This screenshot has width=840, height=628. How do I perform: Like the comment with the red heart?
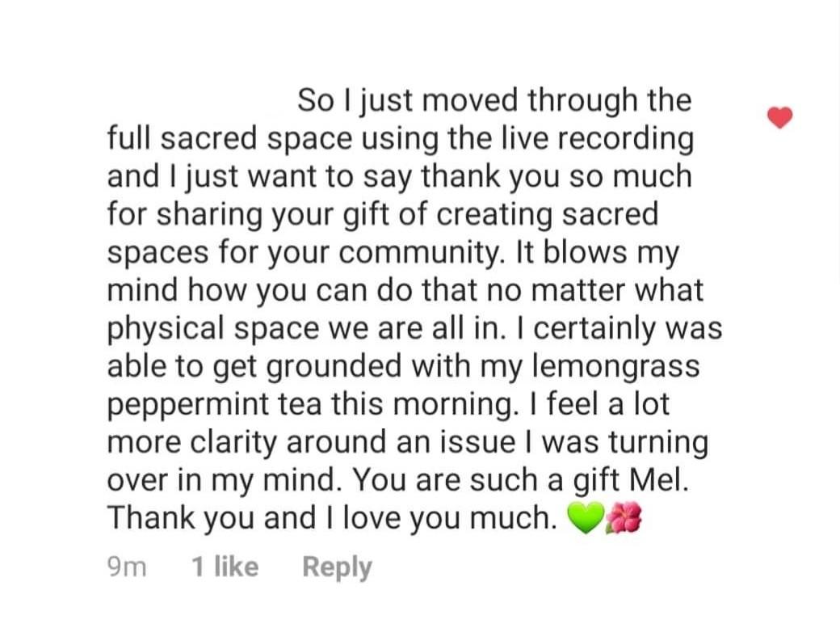tap(779, 117)
